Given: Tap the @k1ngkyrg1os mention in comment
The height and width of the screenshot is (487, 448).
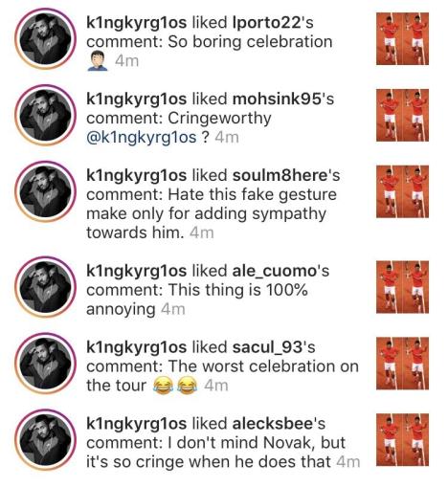Looking at the screenshot, I should pos(141,138).
